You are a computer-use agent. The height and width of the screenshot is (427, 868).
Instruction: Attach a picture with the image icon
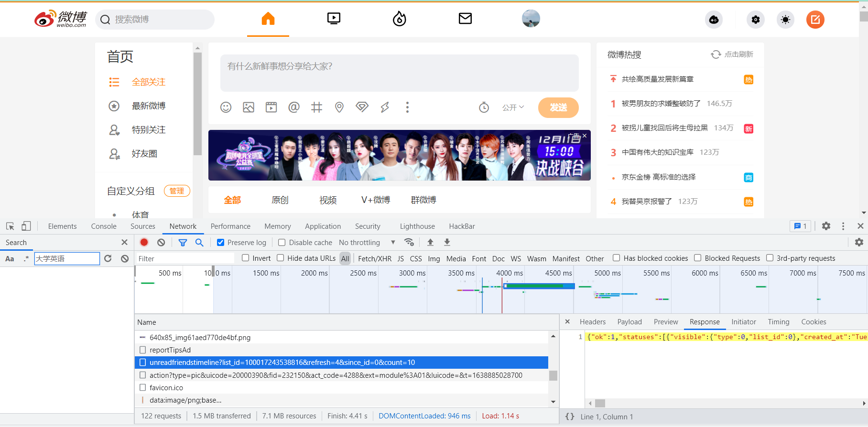point(249,107)
